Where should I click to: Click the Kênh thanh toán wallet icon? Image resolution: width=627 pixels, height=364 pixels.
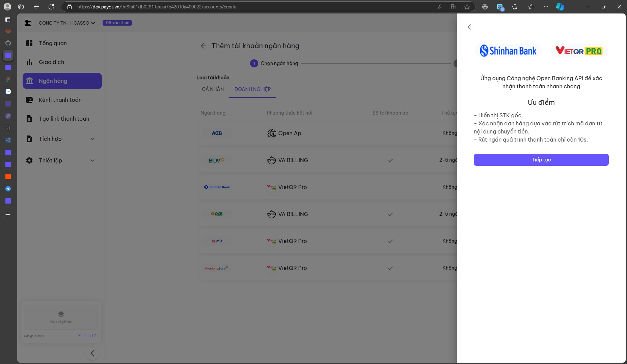29,100
